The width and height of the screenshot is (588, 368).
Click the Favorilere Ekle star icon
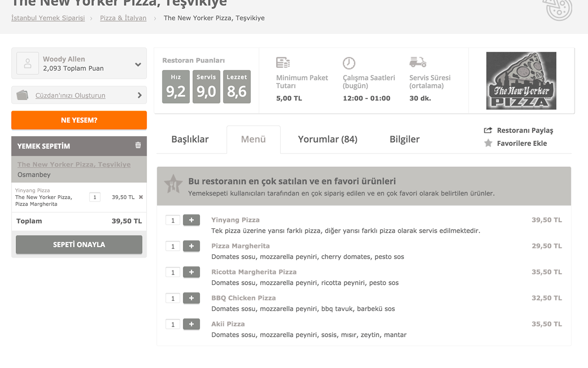tap(488, 143)
